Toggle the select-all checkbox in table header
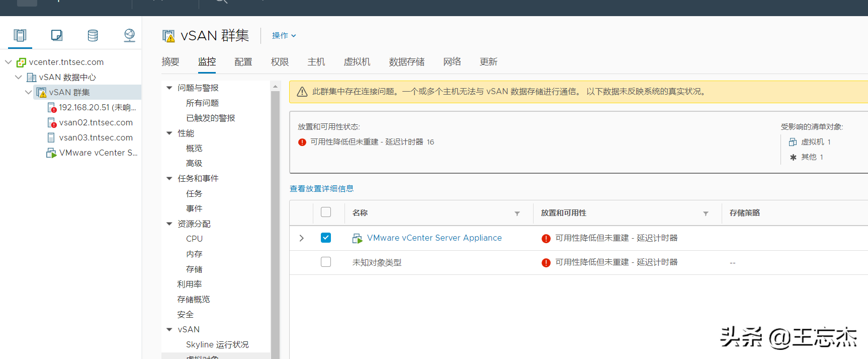 point(326,212)
